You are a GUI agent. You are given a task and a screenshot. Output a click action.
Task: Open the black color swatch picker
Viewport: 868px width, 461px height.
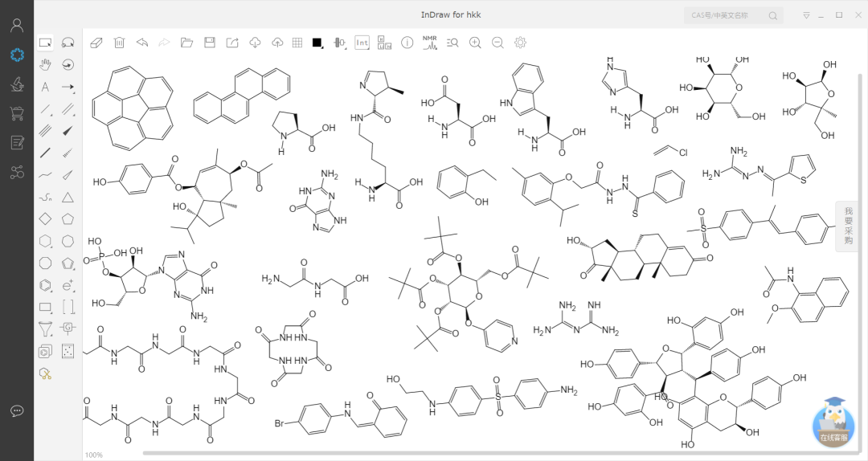[317, 43]
